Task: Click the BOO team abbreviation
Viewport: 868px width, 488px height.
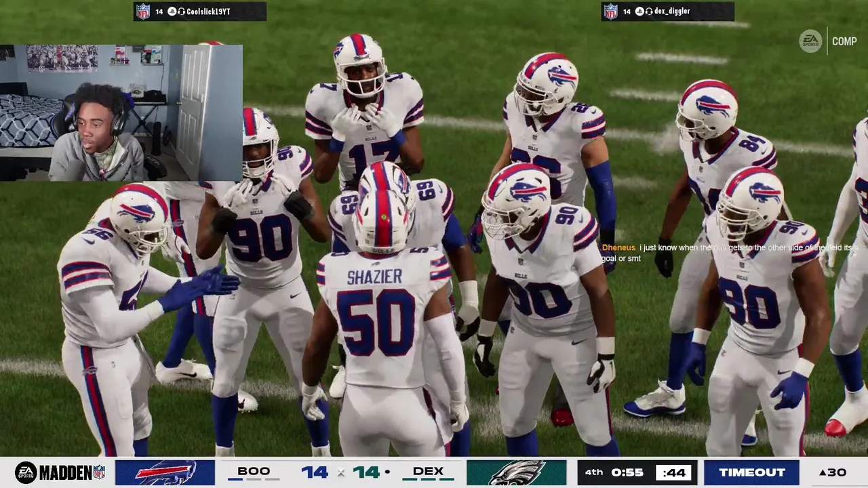Action: pyautogui.click(x=254, y=471)
